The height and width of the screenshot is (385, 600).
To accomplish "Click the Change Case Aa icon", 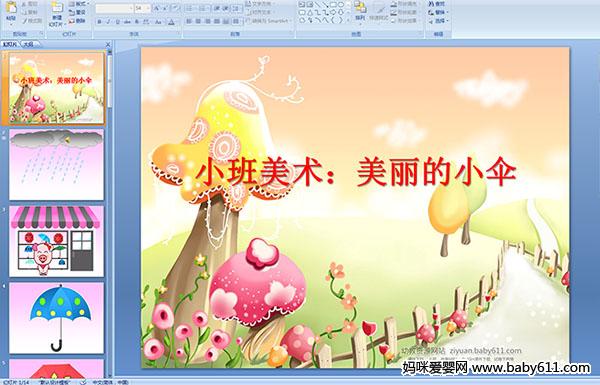I will [x=158, y=22].
